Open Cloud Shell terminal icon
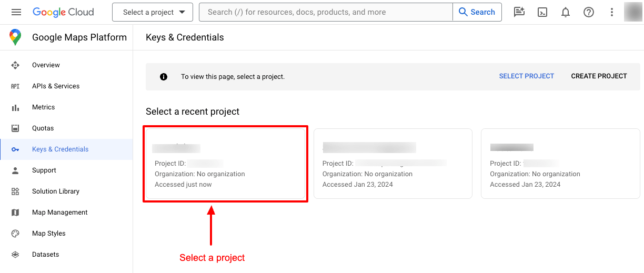The image size is (644, 273). click(542, 12)
